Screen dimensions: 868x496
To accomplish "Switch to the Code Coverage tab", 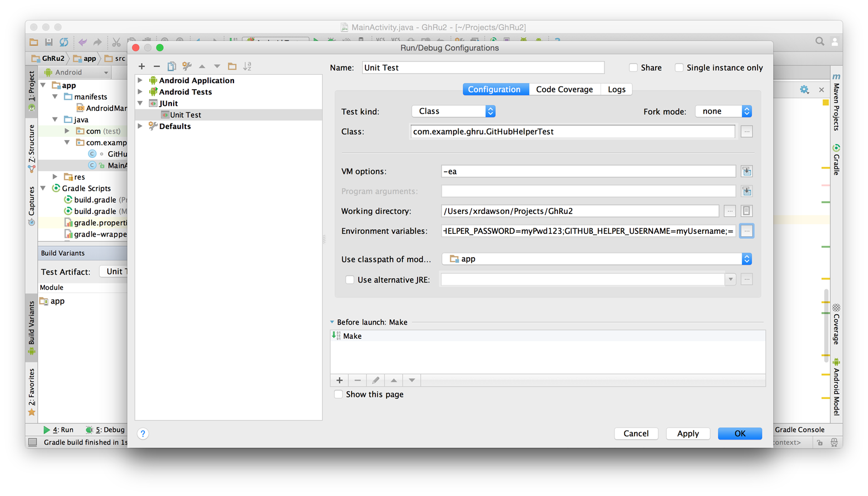I will 564,89.
